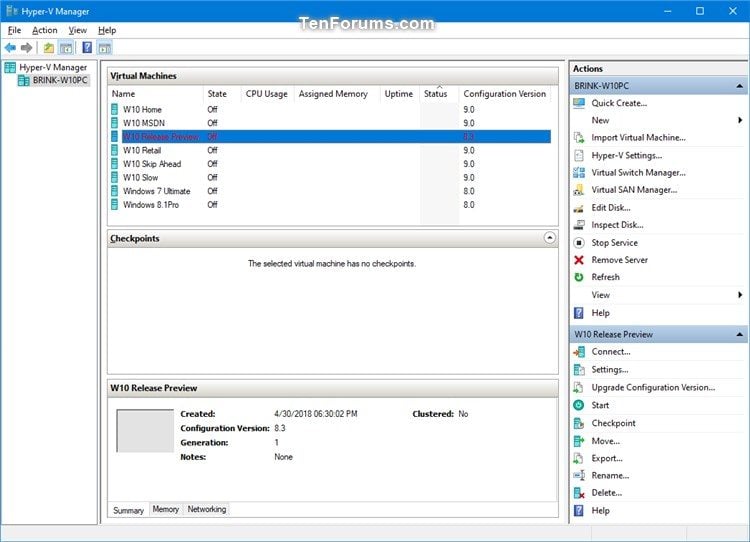Screen dimensions: 750x542
Task: Open the Action menu
Action: click(44, 30)
